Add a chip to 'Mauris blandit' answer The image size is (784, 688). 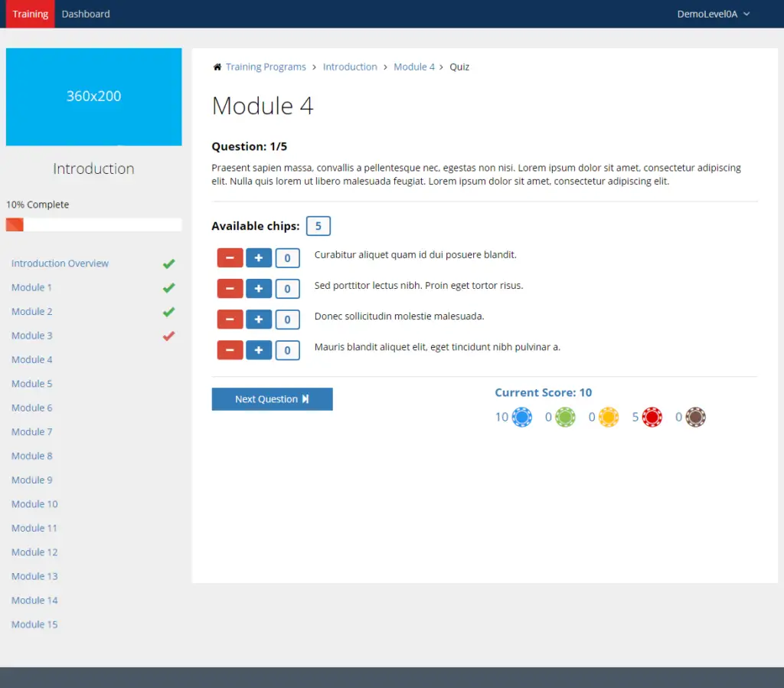(x=259, y=350)
